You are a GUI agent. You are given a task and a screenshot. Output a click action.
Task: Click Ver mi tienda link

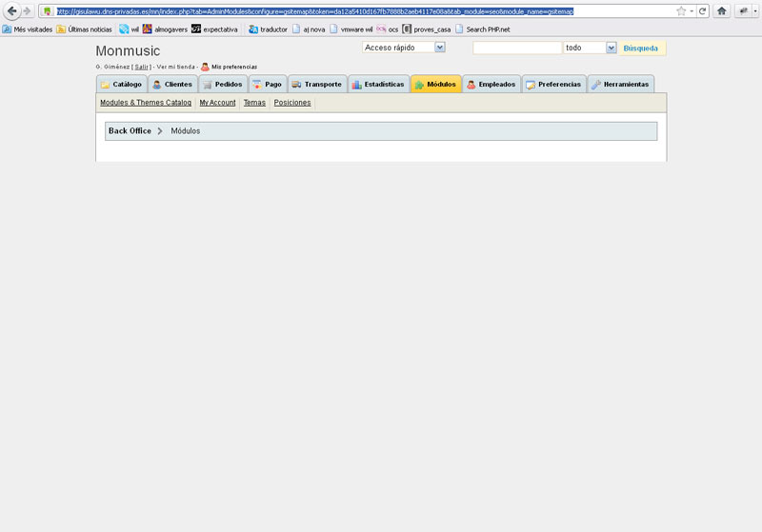tap(175, 67)
